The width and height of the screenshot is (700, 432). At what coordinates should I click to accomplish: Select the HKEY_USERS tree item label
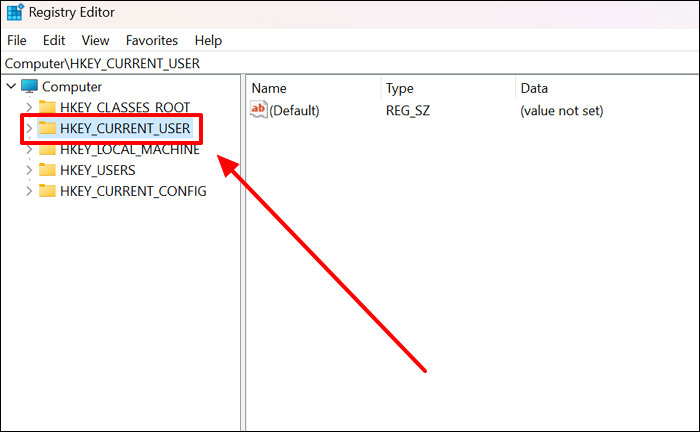[x=97, y=170]
